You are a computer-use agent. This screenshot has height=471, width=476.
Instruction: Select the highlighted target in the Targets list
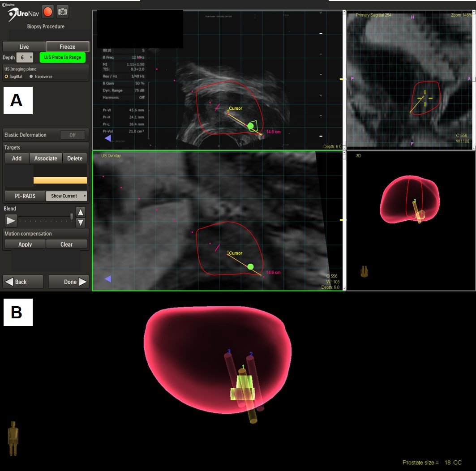click(60, 180)
